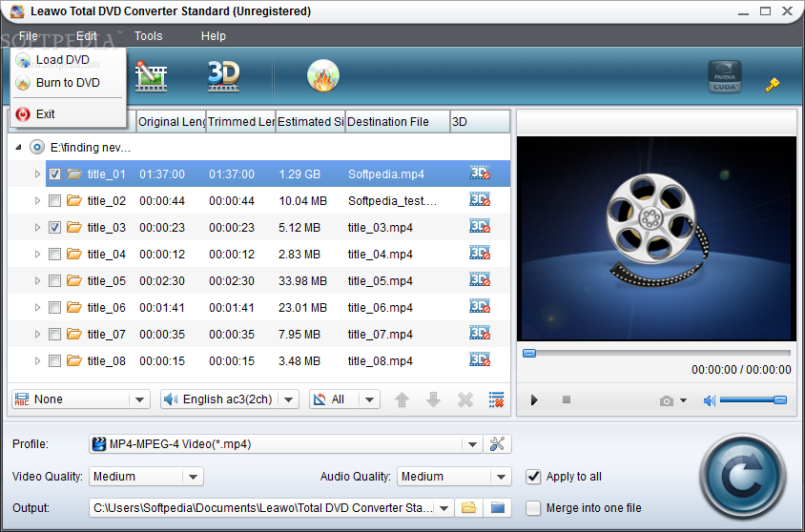805x532 pixels.
Task: Stop the preview playback
Action: click(x=567, y=399)
